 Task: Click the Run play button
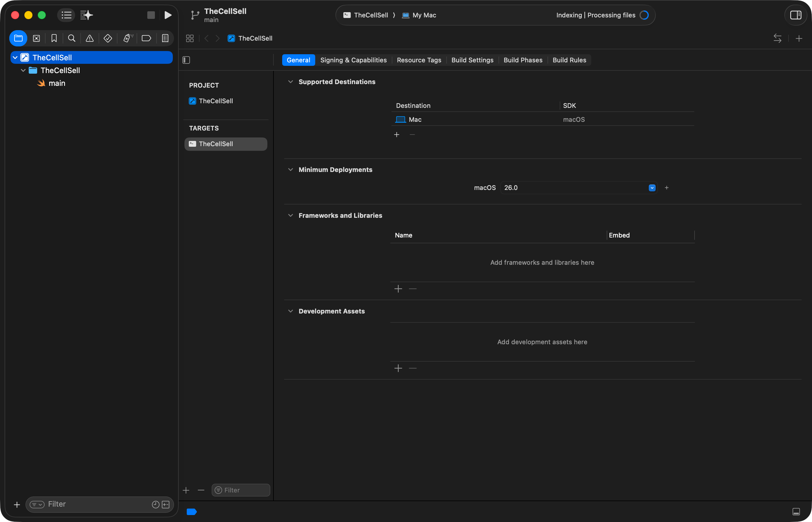[168, 15]
